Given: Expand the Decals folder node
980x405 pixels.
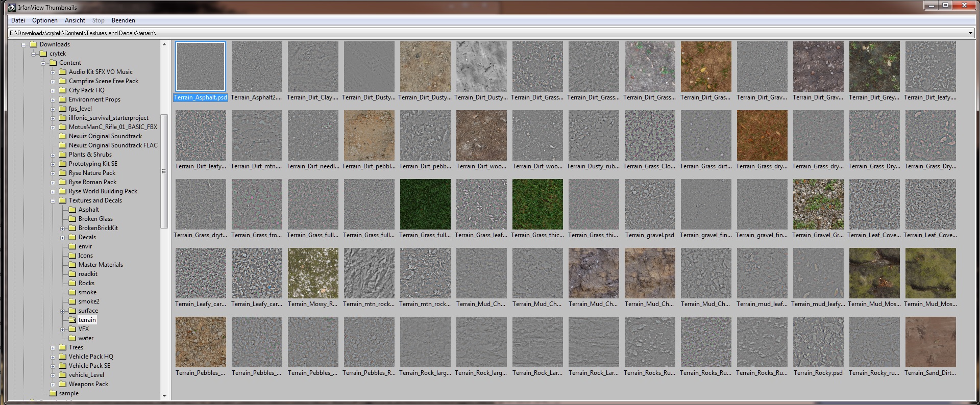Looking at the screenshot, I should [62, 238].
